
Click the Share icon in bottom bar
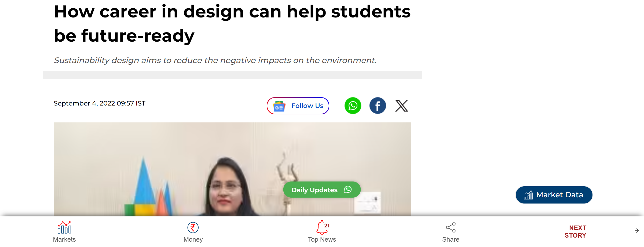coord(451,227)
